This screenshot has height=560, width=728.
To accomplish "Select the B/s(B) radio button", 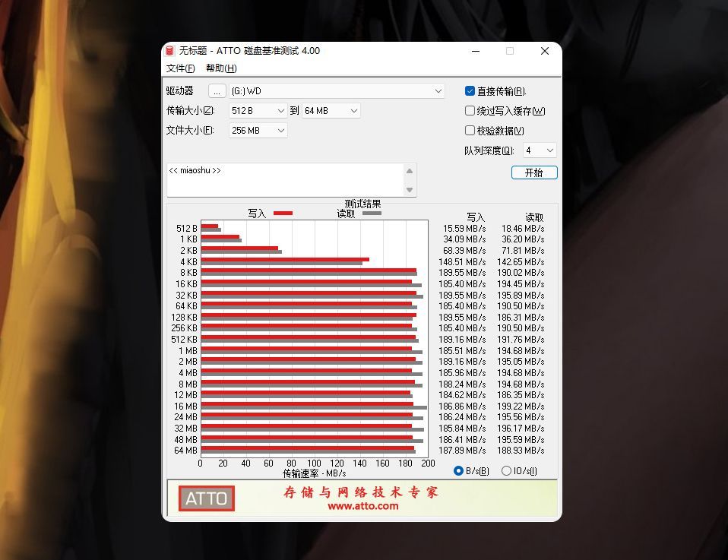I will point(458,471).
